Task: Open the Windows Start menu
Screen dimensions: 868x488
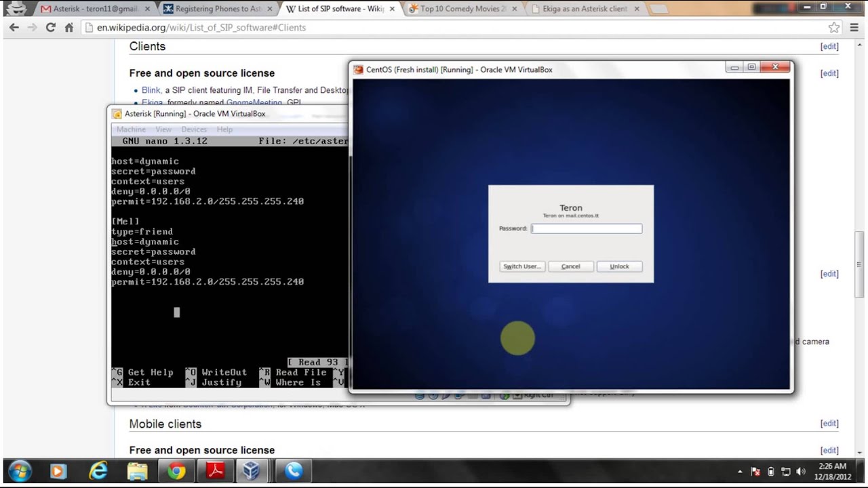Action: point(19,471)
